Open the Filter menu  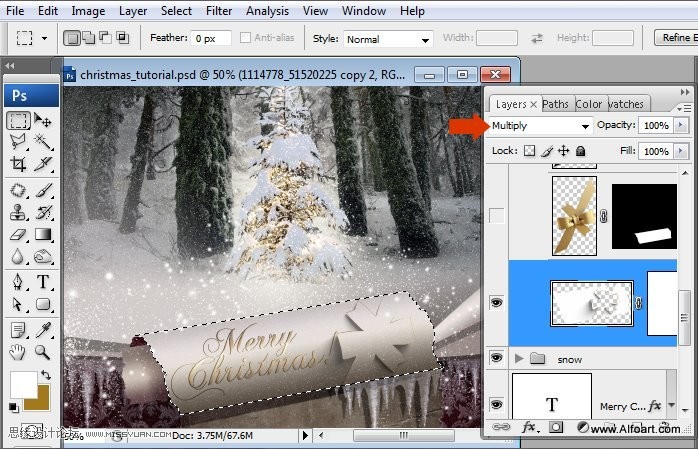[219, 11]
